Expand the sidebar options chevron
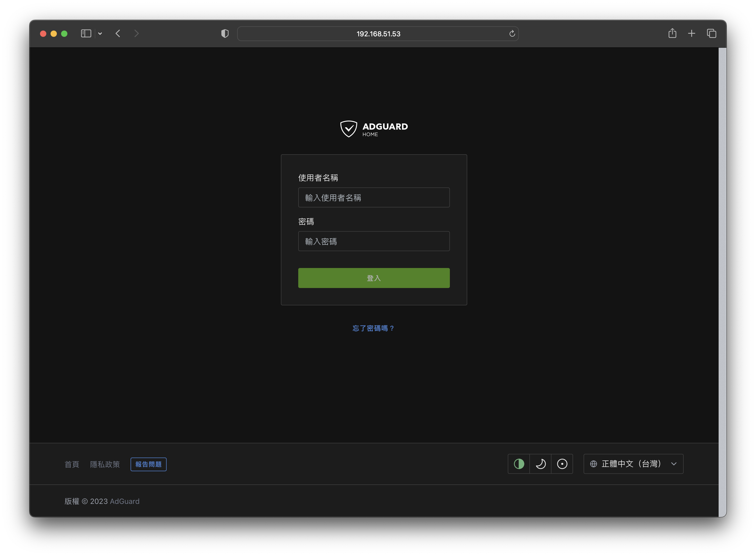Image resolution: width=756 pixels, height=556 pixels. 100,34
